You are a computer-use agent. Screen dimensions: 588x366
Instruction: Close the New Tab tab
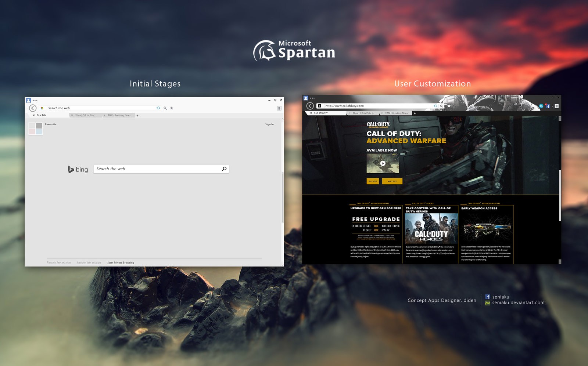pyautogui.click(x=34, y=115)
